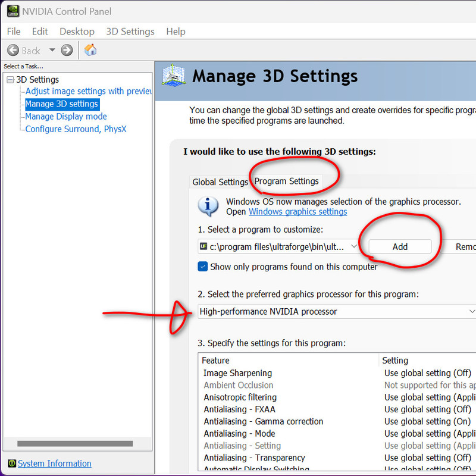Open the Windows graphics settings link
476x476 pixels.
[298, 212]
